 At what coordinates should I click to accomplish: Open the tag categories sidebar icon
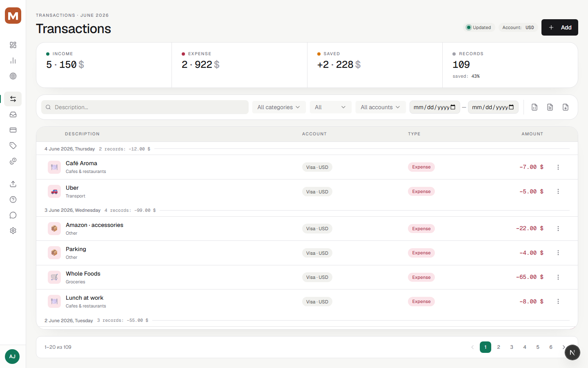pyautogui.click(x=13, y=146)
